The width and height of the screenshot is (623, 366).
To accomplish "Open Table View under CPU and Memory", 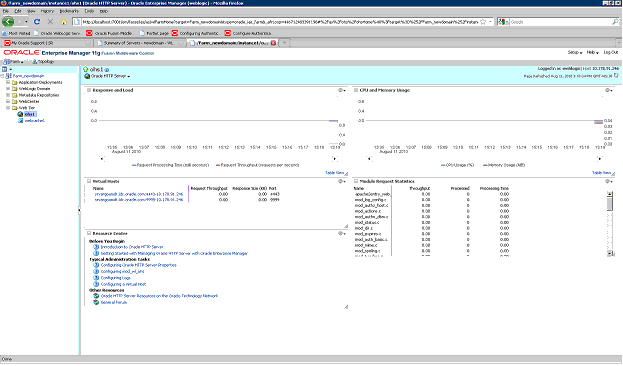I will (x=602, y=172).
